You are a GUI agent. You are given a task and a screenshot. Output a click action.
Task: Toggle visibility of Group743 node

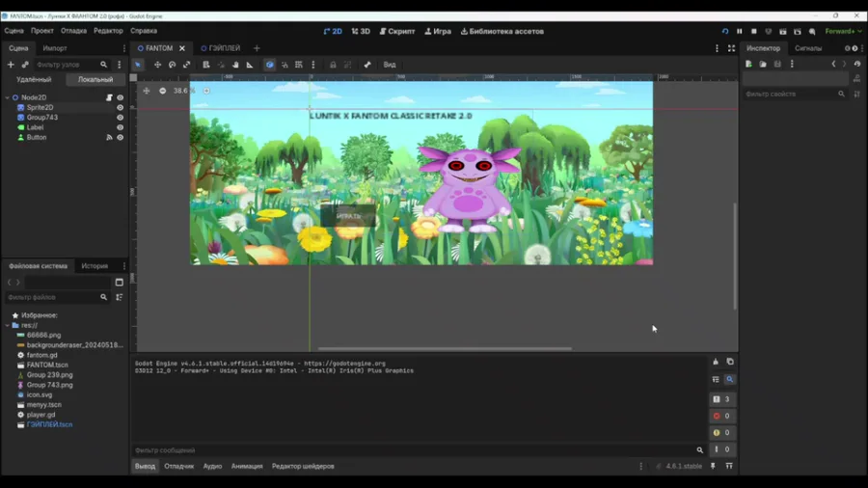pyautogui.click(x=121, y=118)
